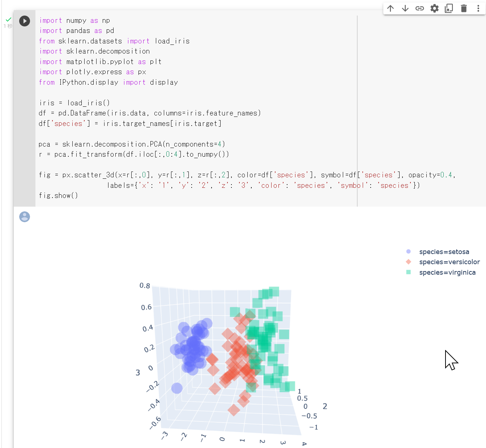The height and width of the screenshot is (448, 486).
Task: Click the import plotly.express line
Action: pyautogui.click(x=92, y=72)
